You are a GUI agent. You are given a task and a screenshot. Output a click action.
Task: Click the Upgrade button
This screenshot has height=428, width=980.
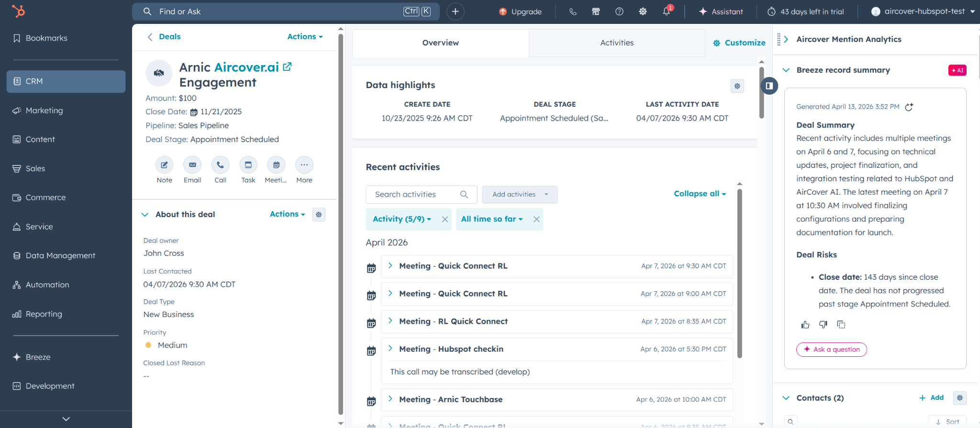520,11
